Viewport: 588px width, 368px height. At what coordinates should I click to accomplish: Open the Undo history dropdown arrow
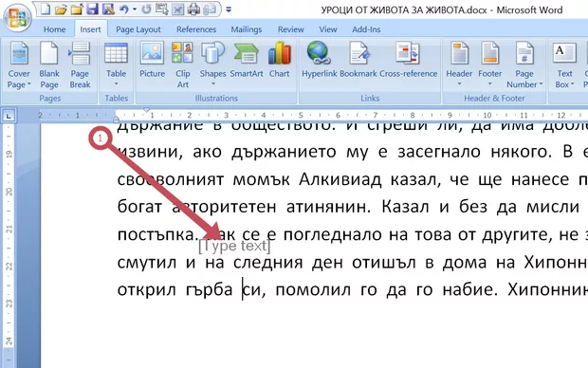(x=135, y=9)
